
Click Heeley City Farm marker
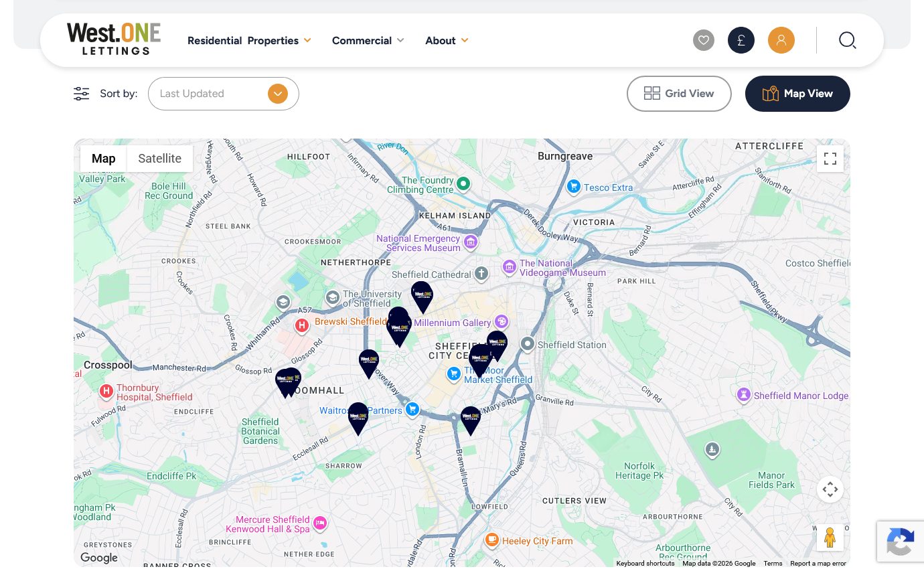click(x=492, y=540)
